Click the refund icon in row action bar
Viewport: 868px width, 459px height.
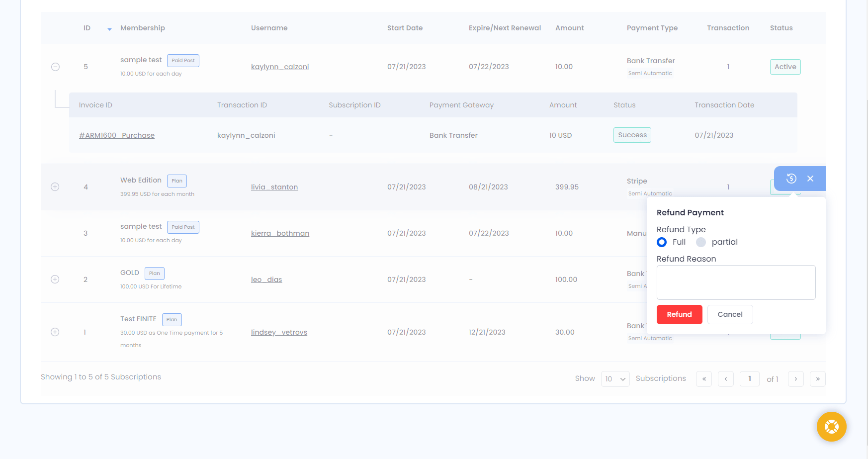pyautogui.click(x=791, y=179)
